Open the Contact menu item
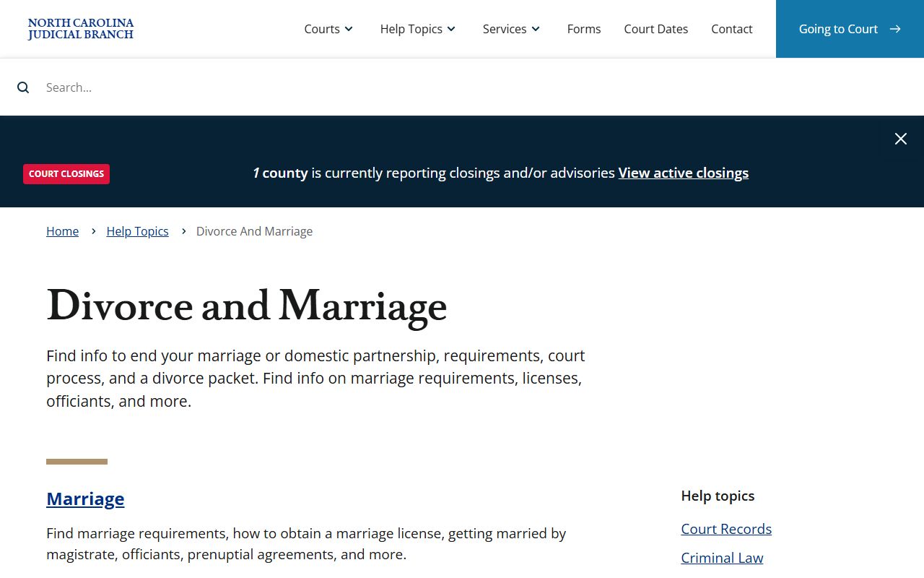 pyautogui.click(x=732, y=29)
